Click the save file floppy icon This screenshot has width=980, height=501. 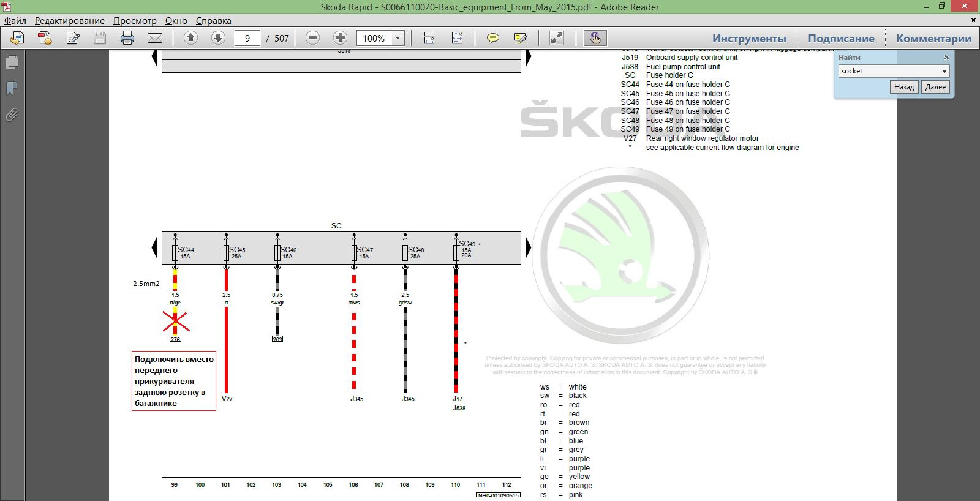coord(100,38)
